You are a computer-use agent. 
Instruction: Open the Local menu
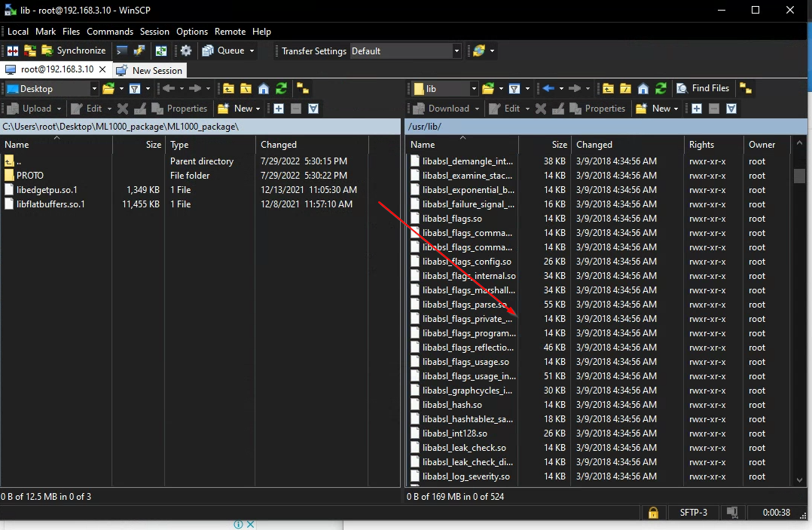point(17,32)
